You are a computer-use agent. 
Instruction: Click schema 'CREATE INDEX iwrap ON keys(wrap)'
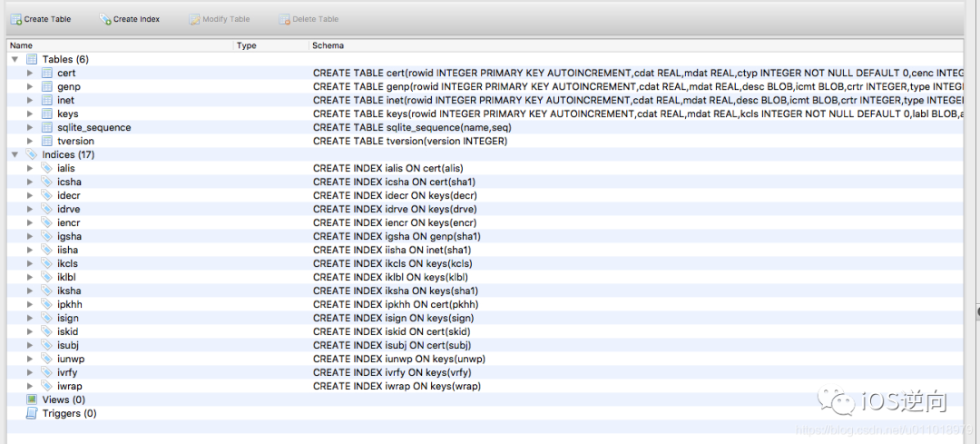tap(397, 386)
